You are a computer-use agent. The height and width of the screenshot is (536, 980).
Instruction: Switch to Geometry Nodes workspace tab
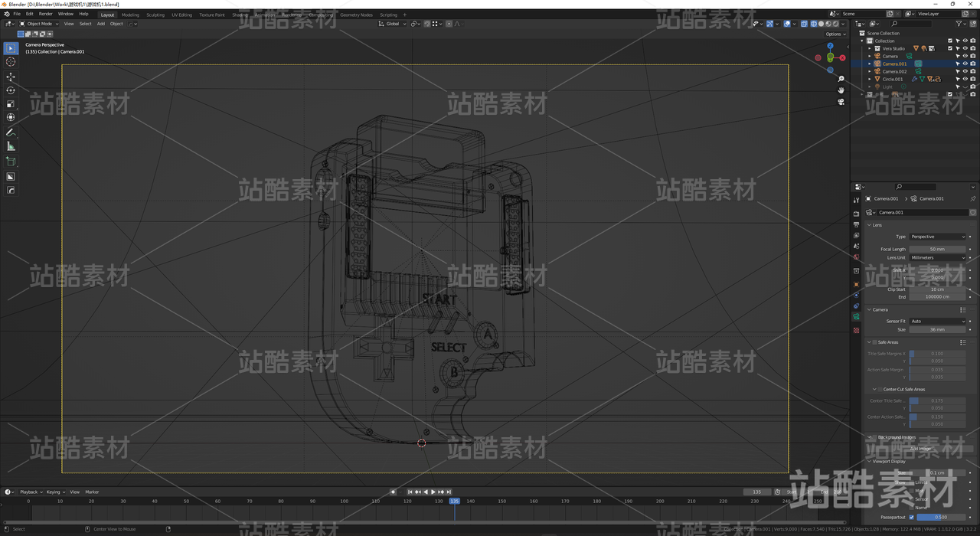[x=356, y=15]
